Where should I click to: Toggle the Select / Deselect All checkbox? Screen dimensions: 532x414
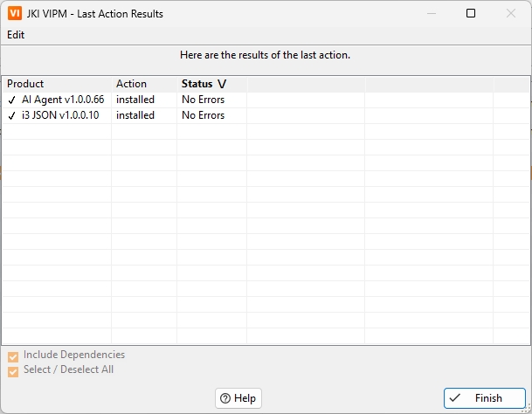click(13, 370)
